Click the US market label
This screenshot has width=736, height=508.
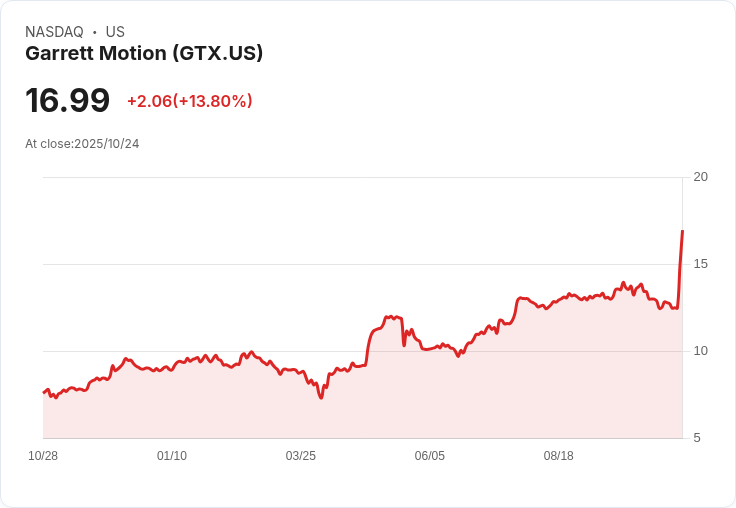(x=115, y=32)
